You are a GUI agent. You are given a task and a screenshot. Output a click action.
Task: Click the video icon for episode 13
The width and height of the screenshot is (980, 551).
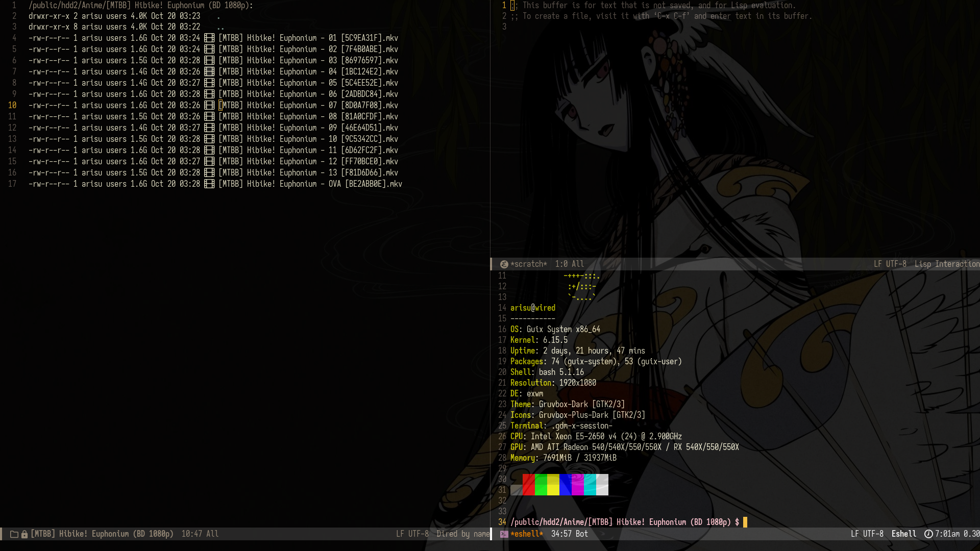tap(209, 173)
